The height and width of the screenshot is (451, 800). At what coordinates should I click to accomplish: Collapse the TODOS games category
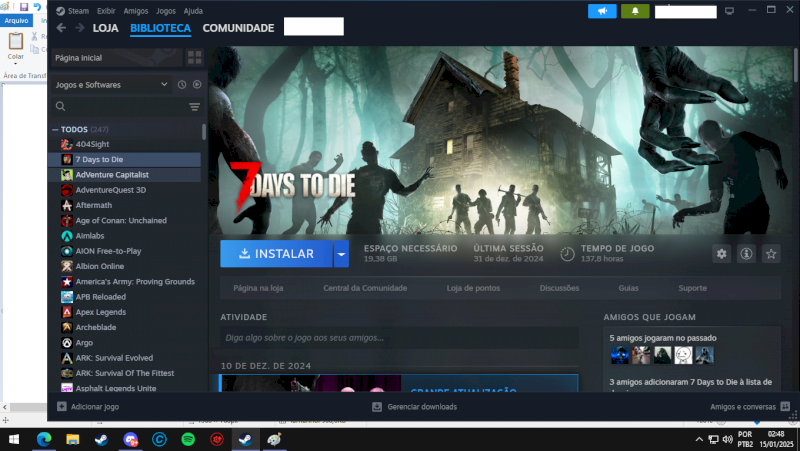click(56, 130)
